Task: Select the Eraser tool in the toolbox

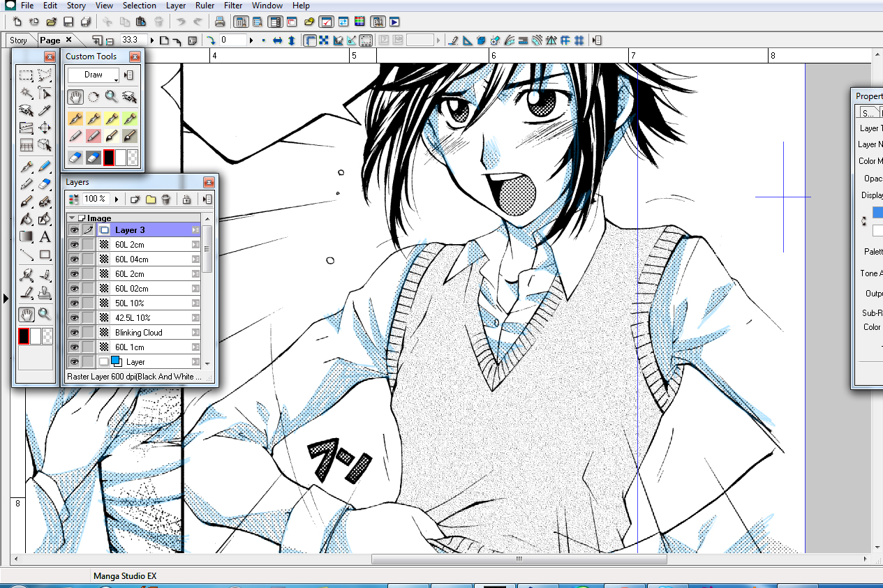Action: [45, 183]
